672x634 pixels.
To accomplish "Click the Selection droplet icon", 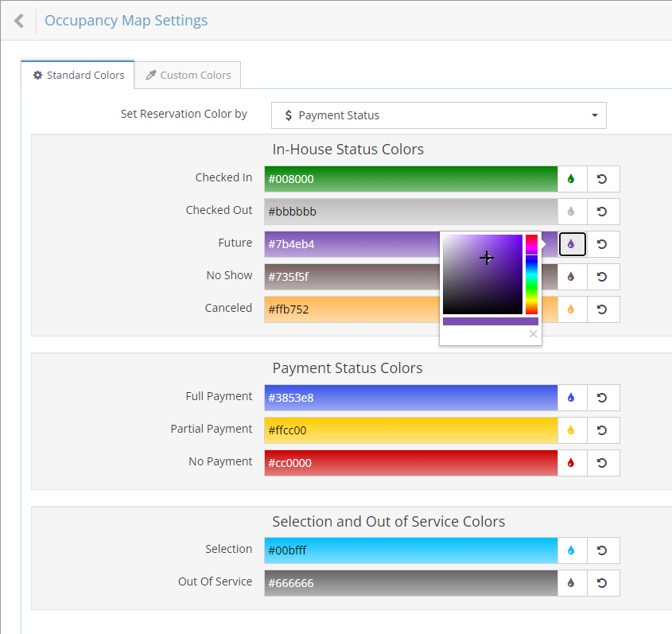I will point(572,550).
